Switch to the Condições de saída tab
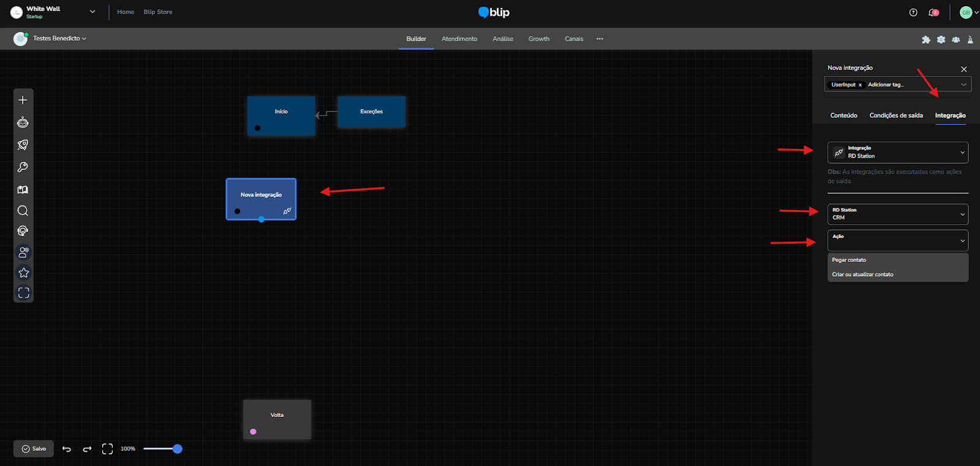Viewport: 980px width, 466px height. (895, 115)
